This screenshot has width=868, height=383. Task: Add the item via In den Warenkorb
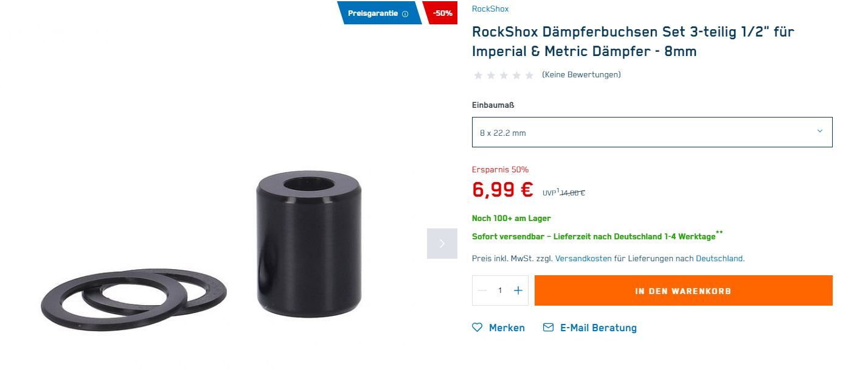point(683,290)
